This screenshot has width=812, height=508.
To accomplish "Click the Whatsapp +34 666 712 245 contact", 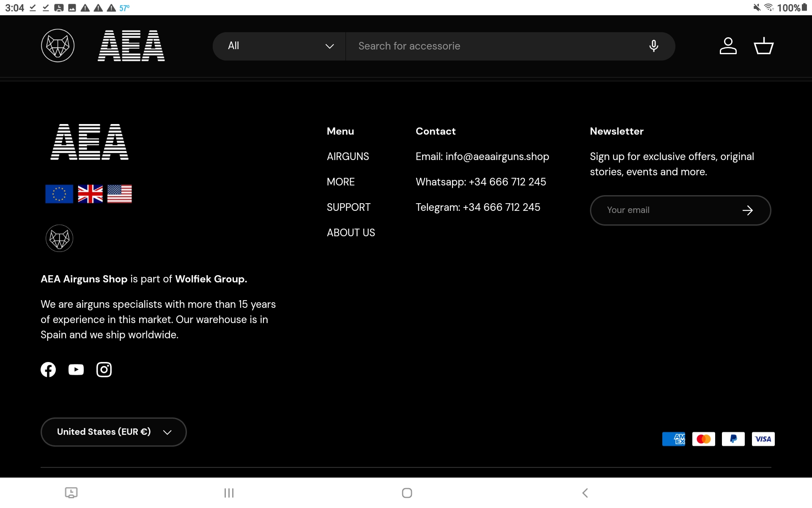I will (x=481, y=182).
